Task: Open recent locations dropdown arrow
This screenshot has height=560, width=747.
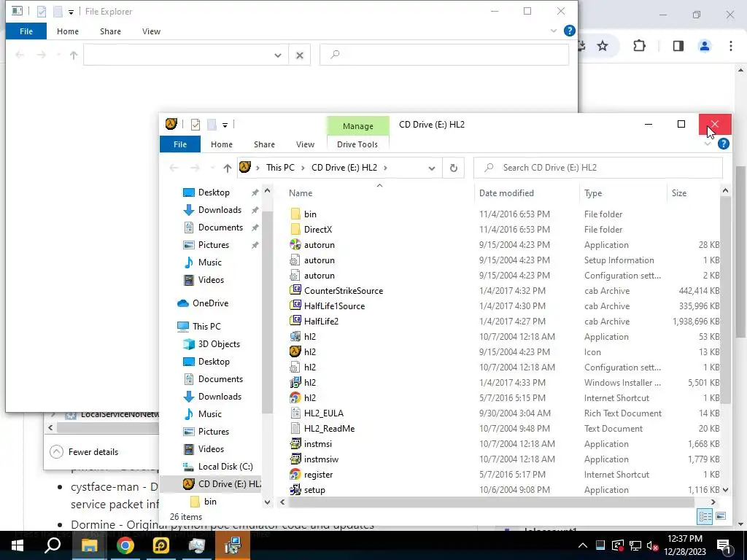Action: [x=212, y=168]
